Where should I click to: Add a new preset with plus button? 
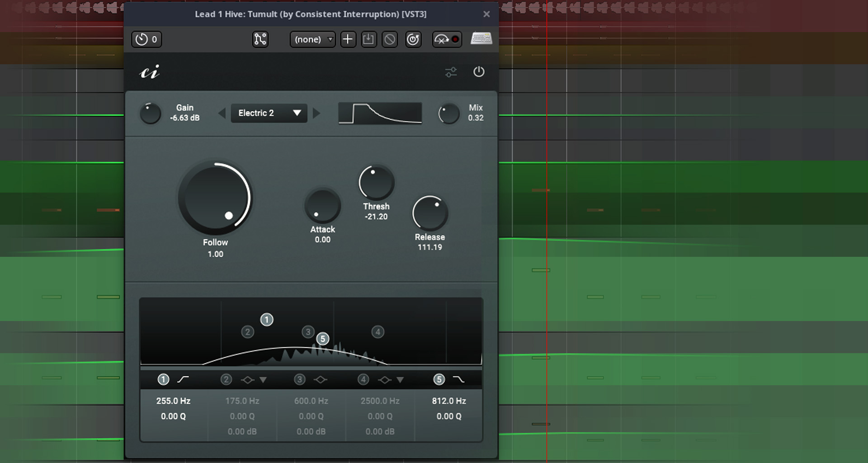[x=348, y=39]
